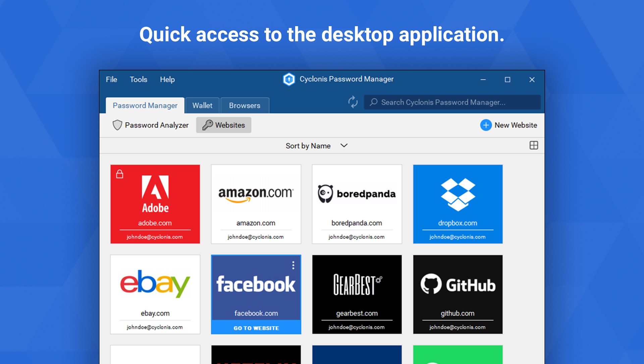Image resolution: width=644 pixels, height=364 pixels.
Task: Click the Password Analyzer shield icon
Action: coord(117,125)
